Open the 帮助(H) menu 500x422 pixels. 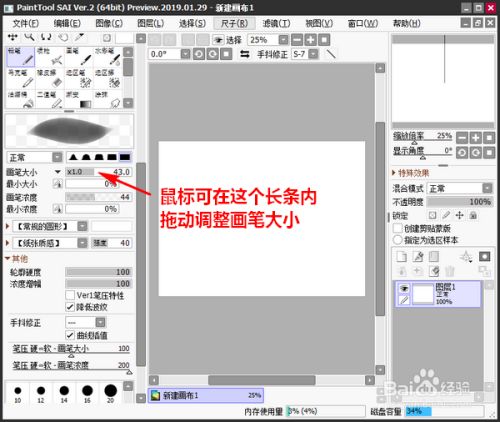(407, 23)
